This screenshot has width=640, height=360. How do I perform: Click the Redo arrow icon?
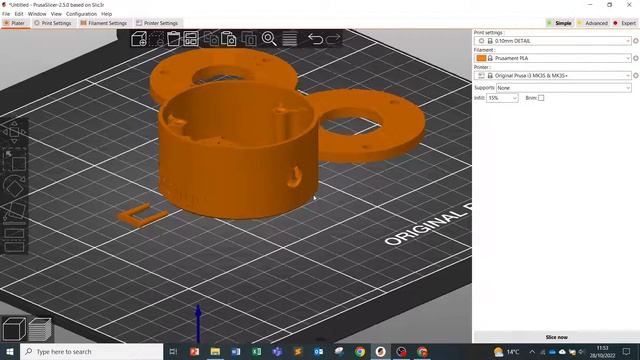click(x=333, y=39)
